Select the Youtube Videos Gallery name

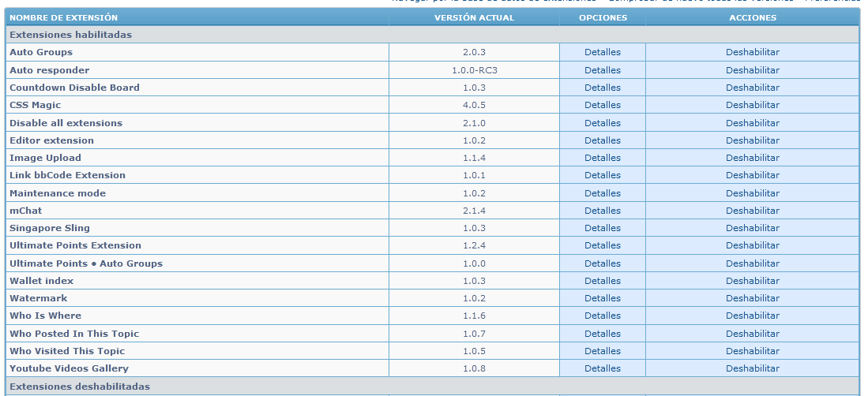69,368
